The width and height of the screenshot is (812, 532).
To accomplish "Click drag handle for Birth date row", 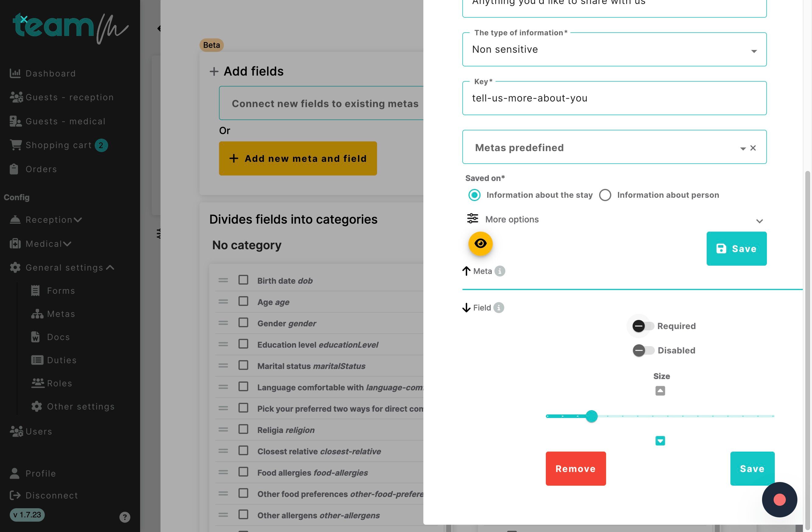I will 223,281.
